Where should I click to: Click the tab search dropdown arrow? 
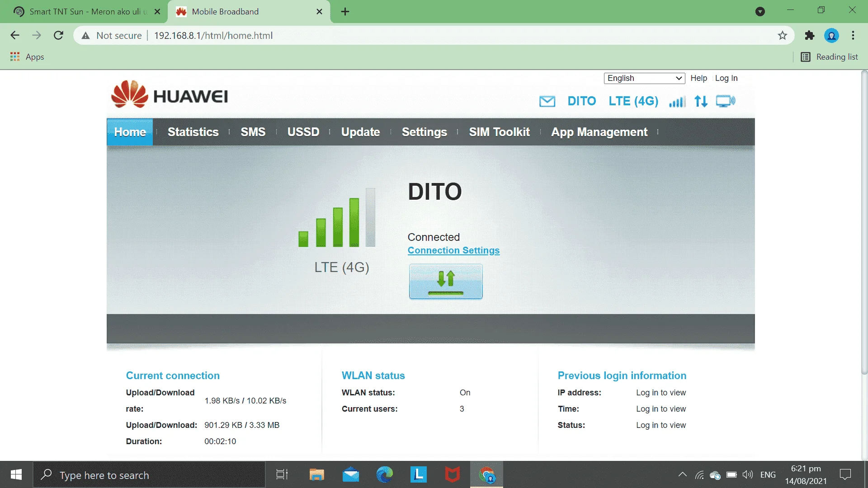(760, 12)
